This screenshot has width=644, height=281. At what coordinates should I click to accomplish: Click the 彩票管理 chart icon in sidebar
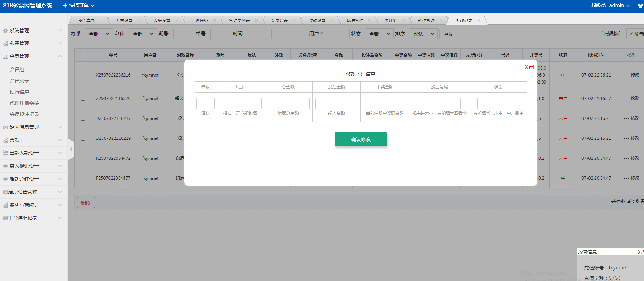pyautogui.click(x=6, y=44)
